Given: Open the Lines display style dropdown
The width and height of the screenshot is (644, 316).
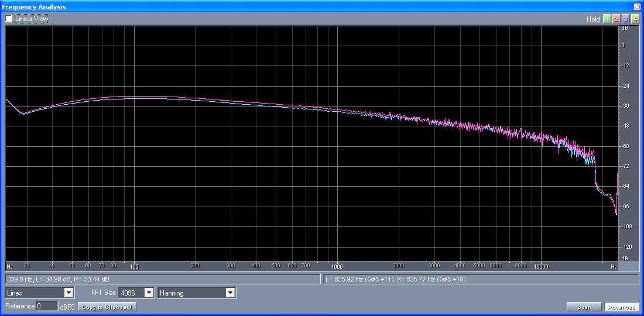Looking at the screenshot, I should 40,293.
